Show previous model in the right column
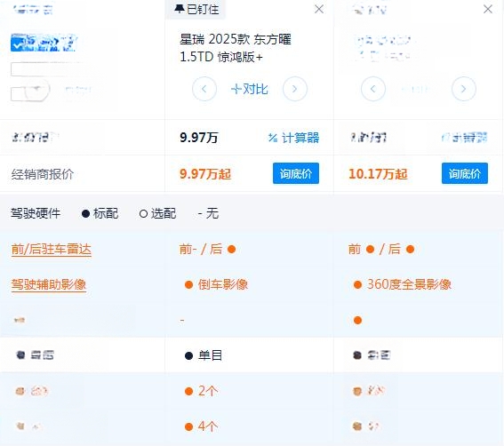 pyautogui.click(x=373, y=89)
